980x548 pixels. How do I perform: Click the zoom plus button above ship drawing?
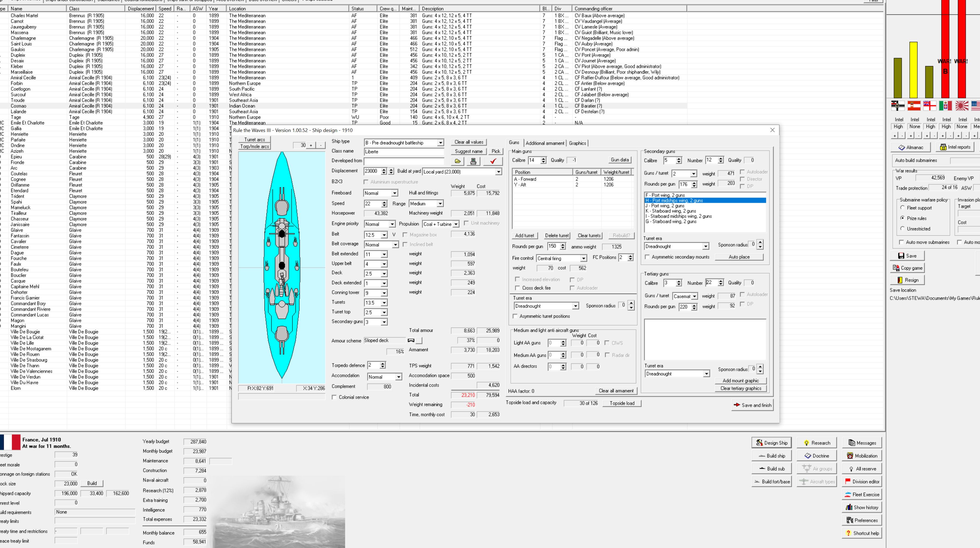(x=311, y=145)
